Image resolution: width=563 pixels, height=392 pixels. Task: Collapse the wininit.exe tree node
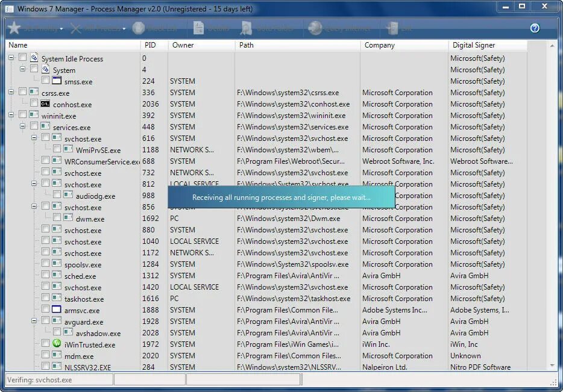tap(11, 115)
